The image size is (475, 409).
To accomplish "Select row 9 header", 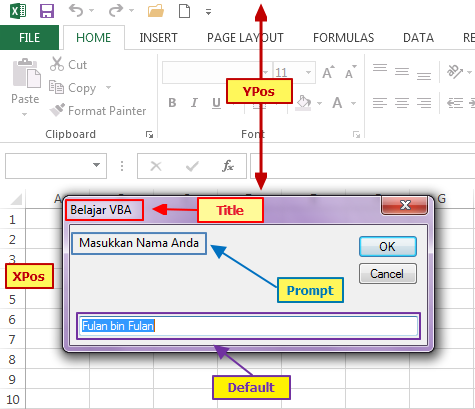I will [12, 379].
